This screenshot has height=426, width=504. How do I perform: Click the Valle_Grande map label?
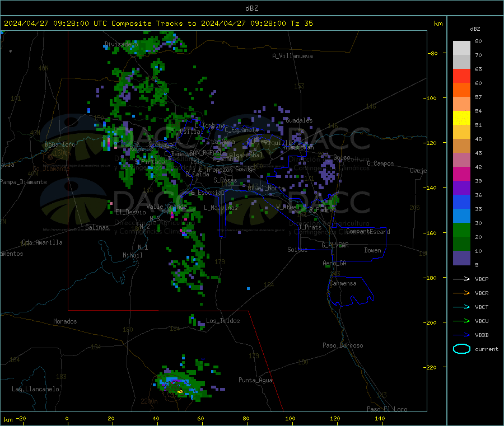point(166,206)
